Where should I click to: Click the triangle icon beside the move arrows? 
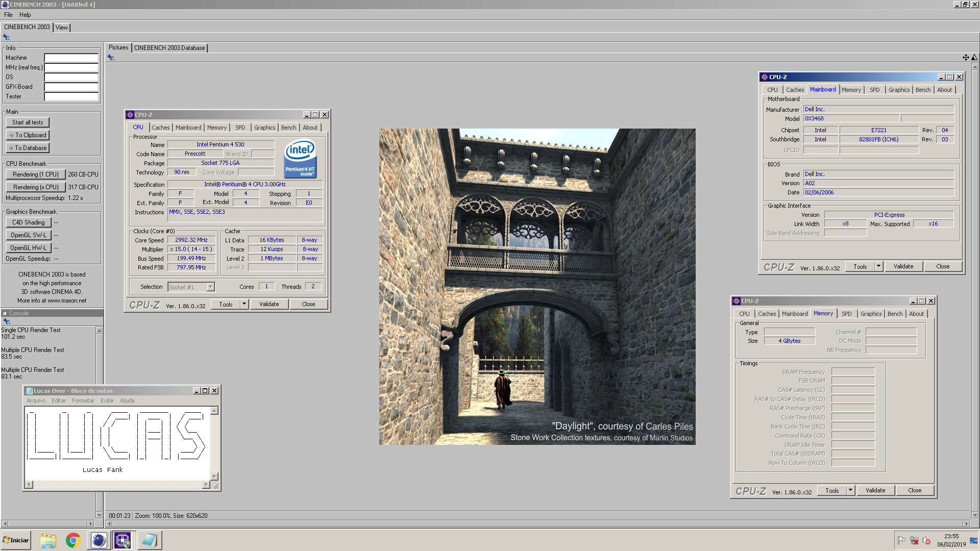[974, 58]
